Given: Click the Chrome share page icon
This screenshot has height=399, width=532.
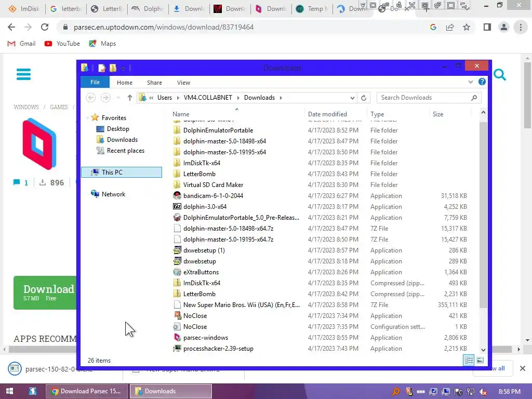Looking at the screenshot, I should click(450, 27).
